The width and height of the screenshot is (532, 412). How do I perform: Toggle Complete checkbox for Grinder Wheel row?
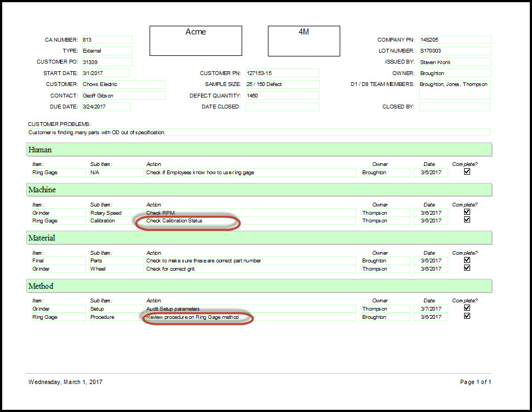(467, 268)
